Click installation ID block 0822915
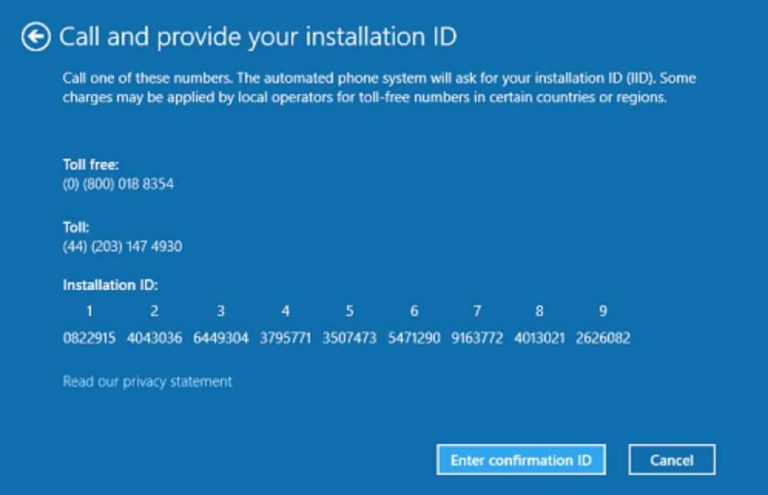Screen dimensions: 768x495 (89, 338)
